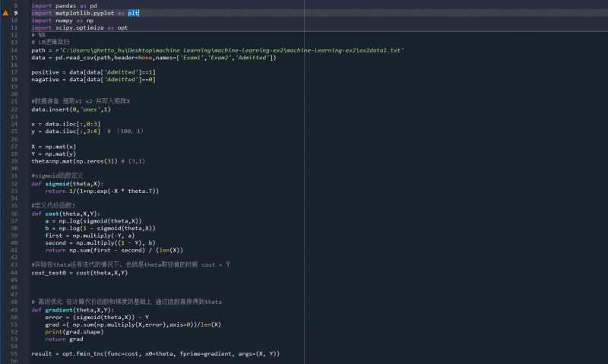The image size is (608, 364).
Task: Click the 'gradient' function name in its definition
Action: pyautogui.click(x=60, y=309)
